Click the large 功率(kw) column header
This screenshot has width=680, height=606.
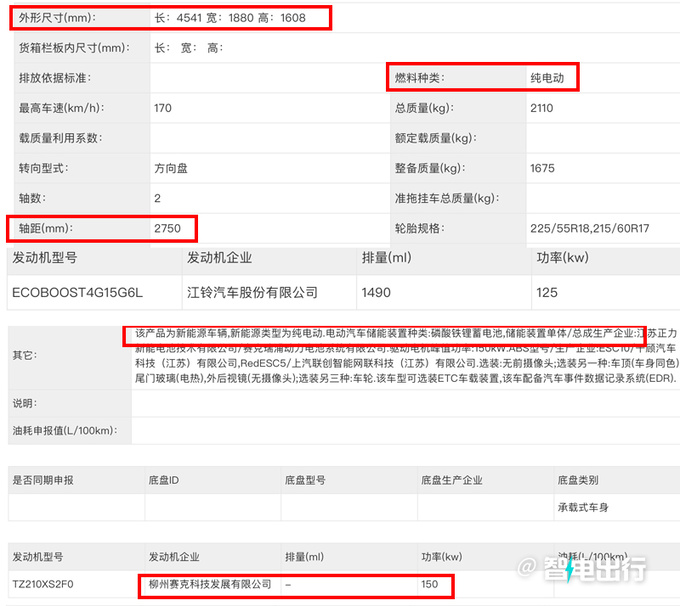[x=562, y=258]
